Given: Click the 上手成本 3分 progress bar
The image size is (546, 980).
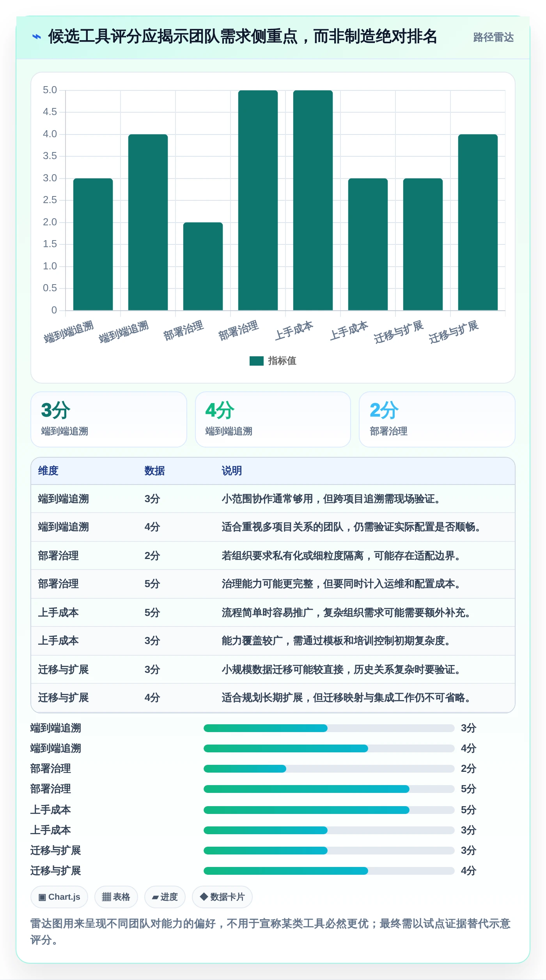Looking at the screenshot, I should (x=329, y=830).
